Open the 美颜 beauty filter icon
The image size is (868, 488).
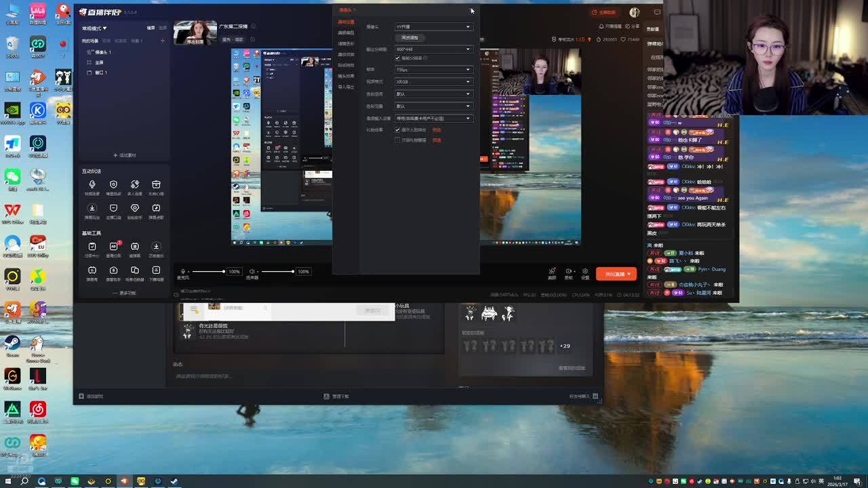pos(552,272)
